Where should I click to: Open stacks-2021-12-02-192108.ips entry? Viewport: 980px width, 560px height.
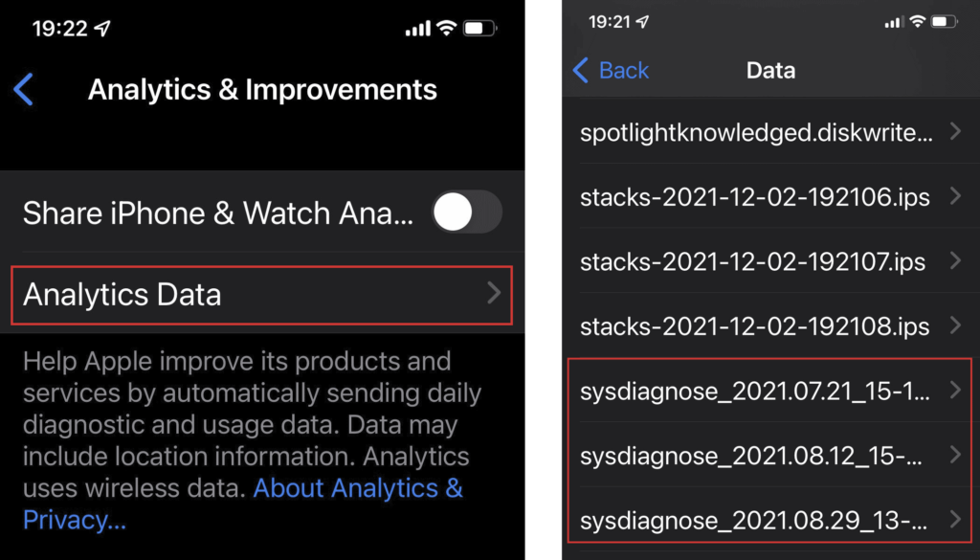[x=754, y=326]
